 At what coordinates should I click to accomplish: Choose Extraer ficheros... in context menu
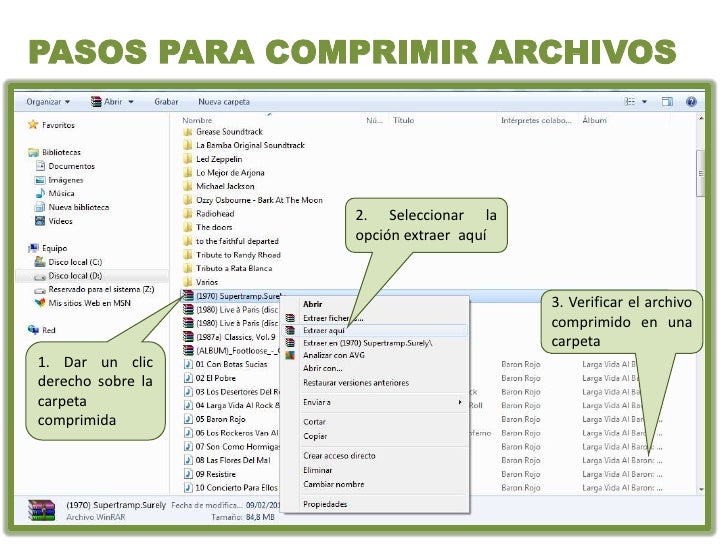[x=333, y=318]
